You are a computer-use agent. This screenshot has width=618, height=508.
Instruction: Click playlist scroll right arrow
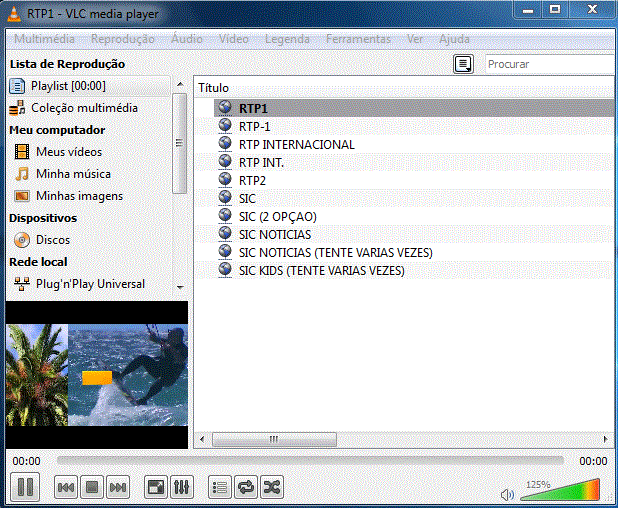coord(606,439)
